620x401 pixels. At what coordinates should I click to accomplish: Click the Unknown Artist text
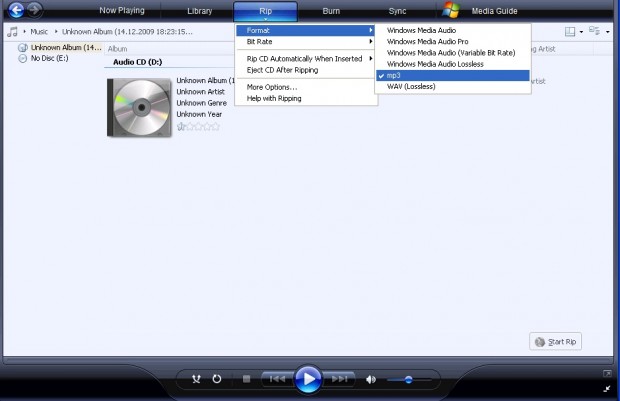200,92
